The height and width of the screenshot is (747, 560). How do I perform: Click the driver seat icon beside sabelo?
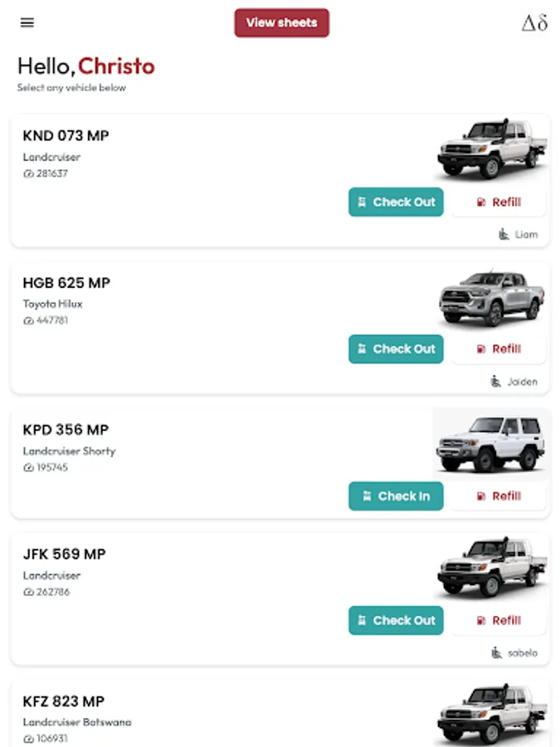click(496, 652)
